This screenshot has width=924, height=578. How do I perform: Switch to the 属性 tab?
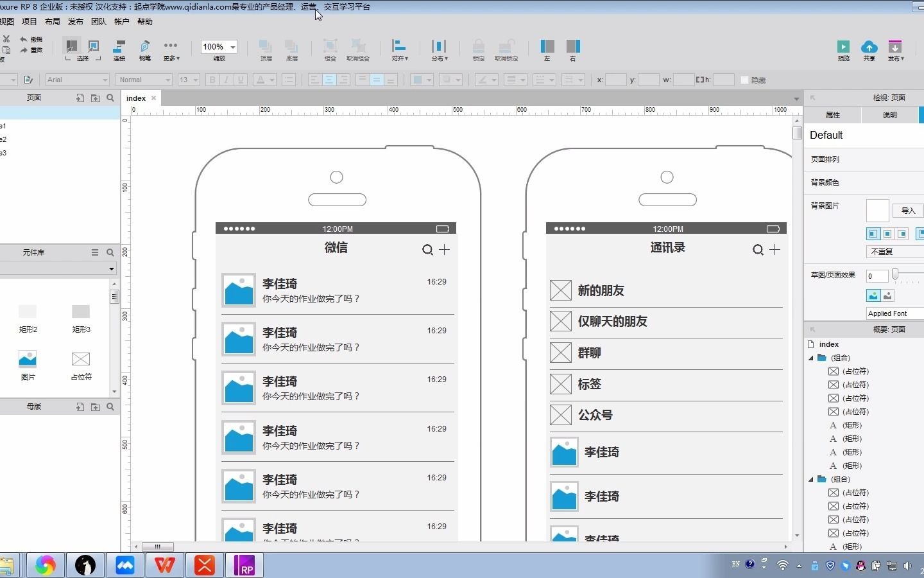833,115
